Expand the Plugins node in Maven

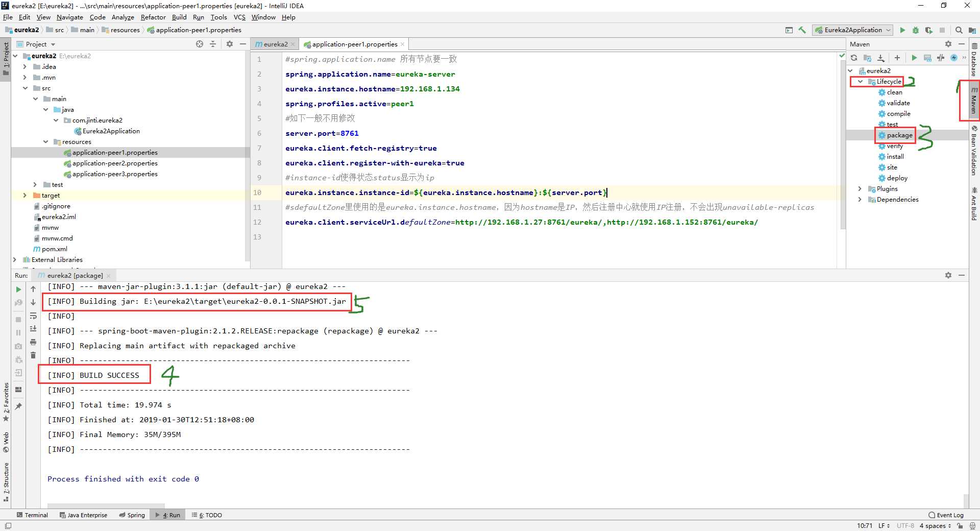861,189
